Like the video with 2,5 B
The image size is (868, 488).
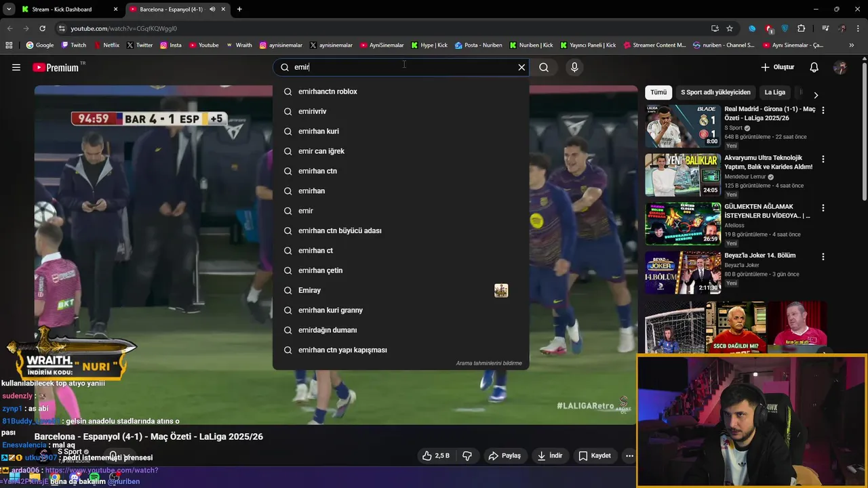(x=436, y=455)
